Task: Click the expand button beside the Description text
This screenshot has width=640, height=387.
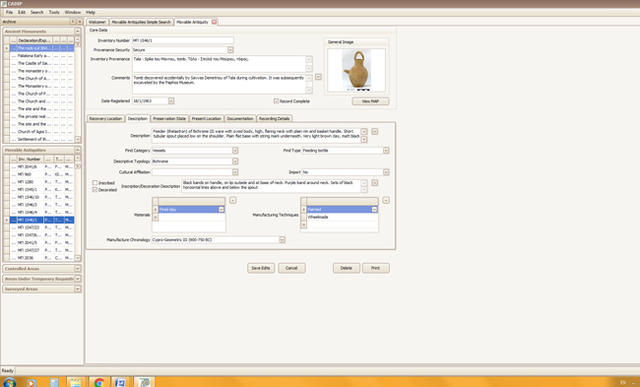Action: coord(375,131)
